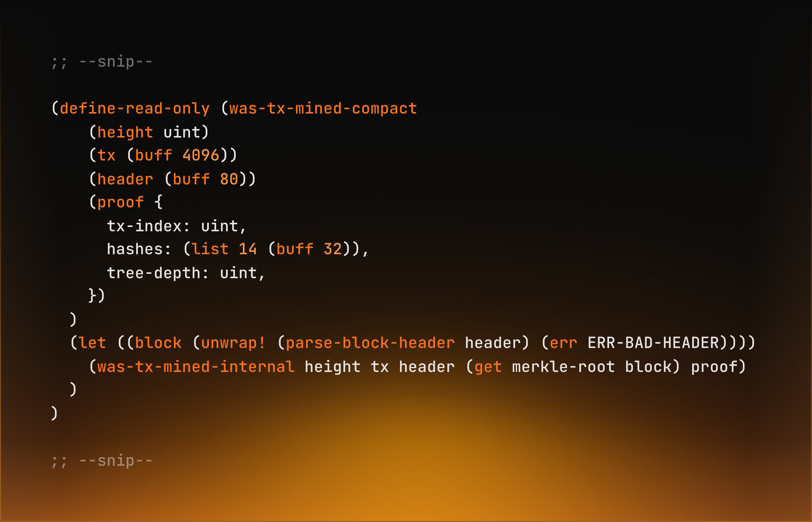Click the let keyword
The width and height of the screenshot is (812, 522).
[x=93, y=343]
